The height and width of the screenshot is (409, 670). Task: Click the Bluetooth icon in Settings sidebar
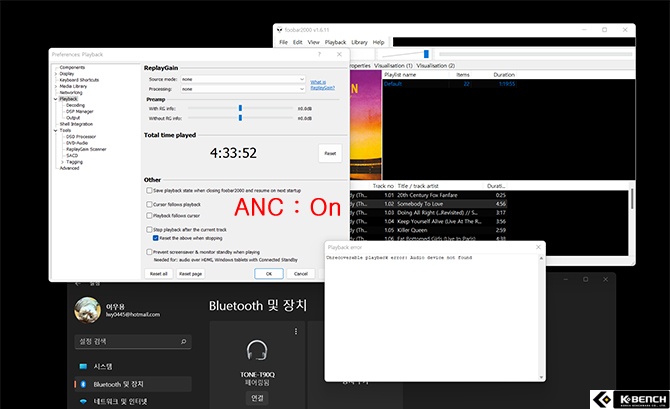(83, 384)
